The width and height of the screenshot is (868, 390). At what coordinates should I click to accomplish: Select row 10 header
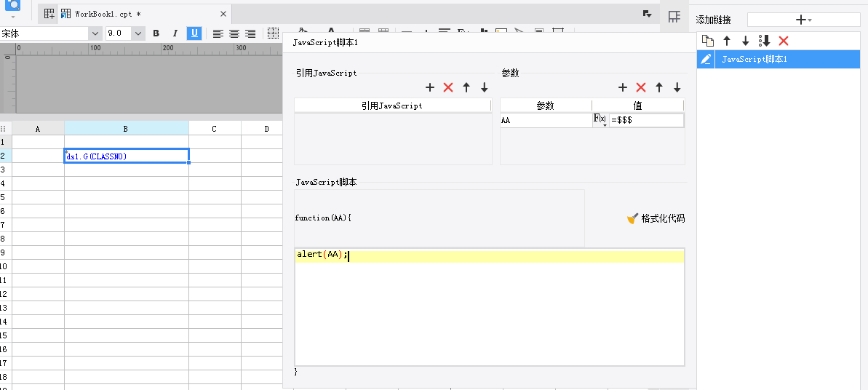(6, 266)
